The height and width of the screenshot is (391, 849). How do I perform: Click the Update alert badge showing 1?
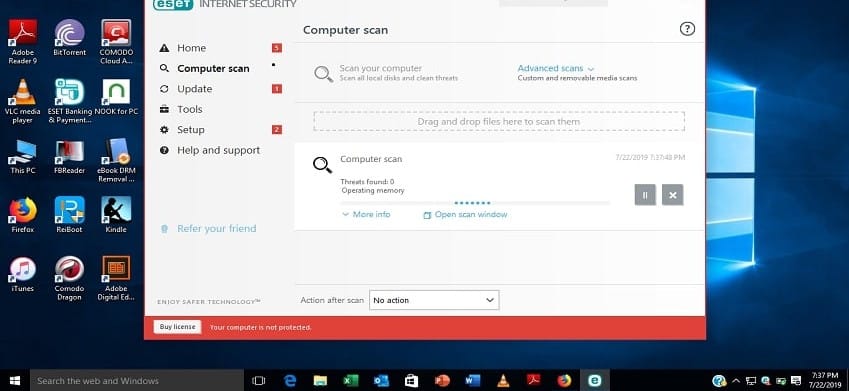(277, 89)
